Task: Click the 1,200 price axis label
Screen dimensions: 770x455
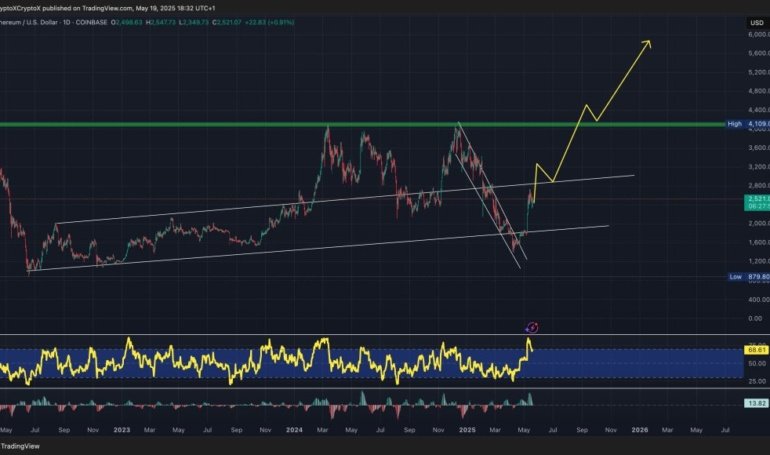Action: click(x=759, y=261)
